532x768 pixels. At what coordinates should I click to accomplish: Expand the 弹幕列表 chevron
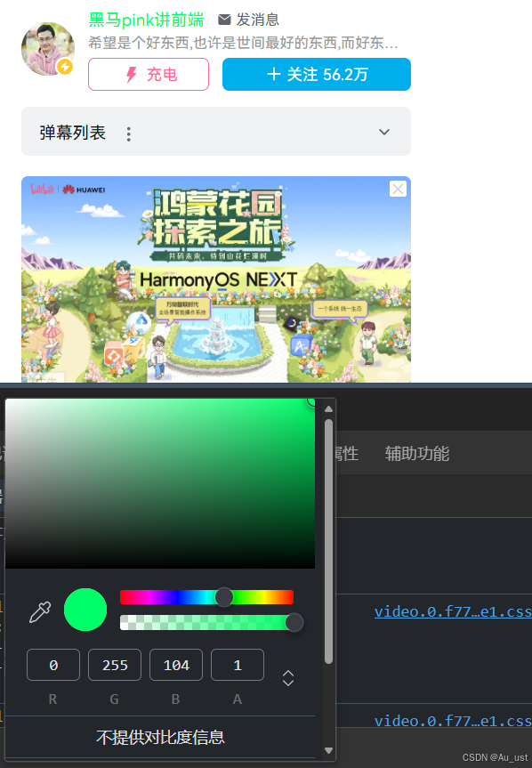(x=384, y=132)
